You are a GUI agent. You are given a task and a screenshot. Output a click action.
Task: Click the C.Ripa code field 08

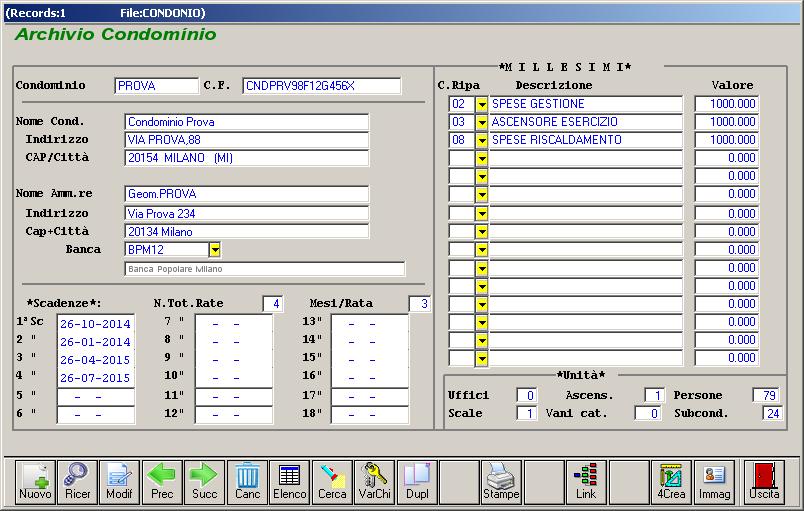[462, 140]
